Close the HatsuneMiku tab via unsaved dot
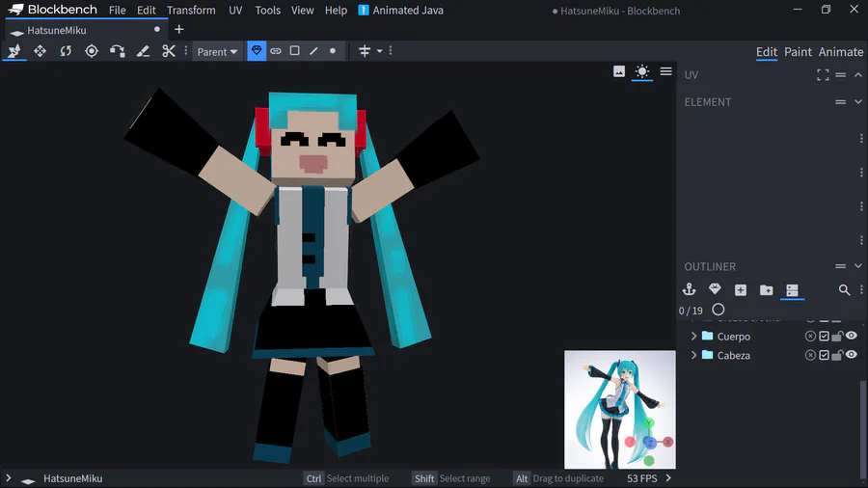Screen dimensions: 868x488 157,29
